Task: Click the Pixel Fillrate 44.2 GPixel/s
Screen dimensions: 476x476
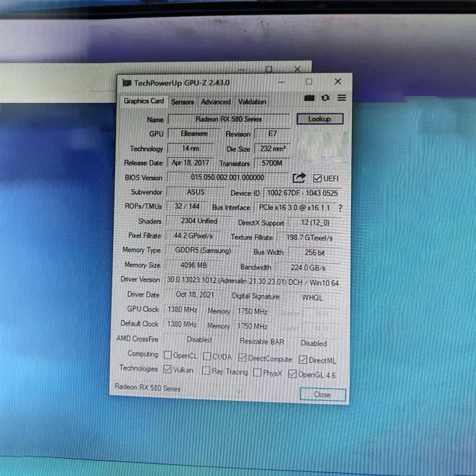Action: [x=193, y=236]
